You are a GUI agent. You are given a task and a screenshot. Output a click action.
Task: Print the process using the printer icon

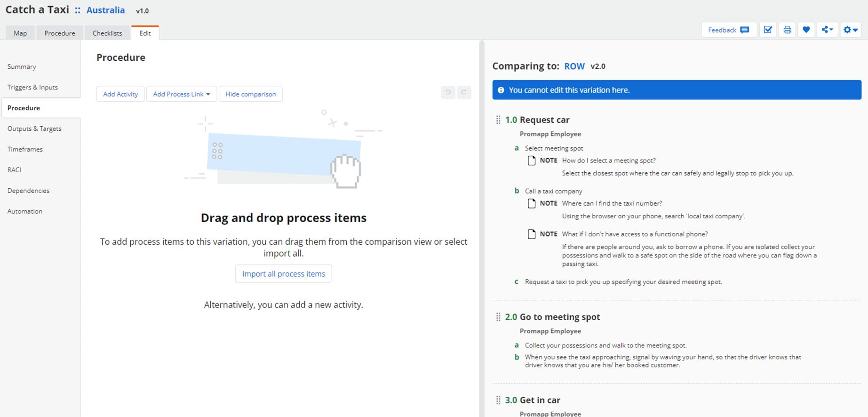tap(787, 30)
